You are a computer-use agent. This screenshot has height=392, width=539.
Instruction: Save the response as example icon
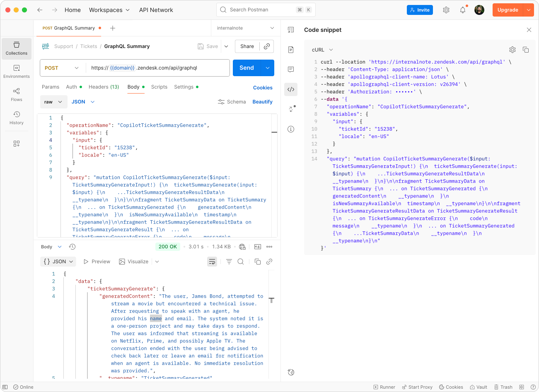257,247
